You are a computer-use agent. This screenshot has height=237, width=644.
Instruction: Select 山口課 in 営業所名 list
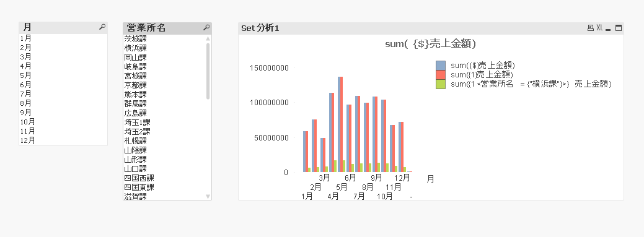point(164,169)
